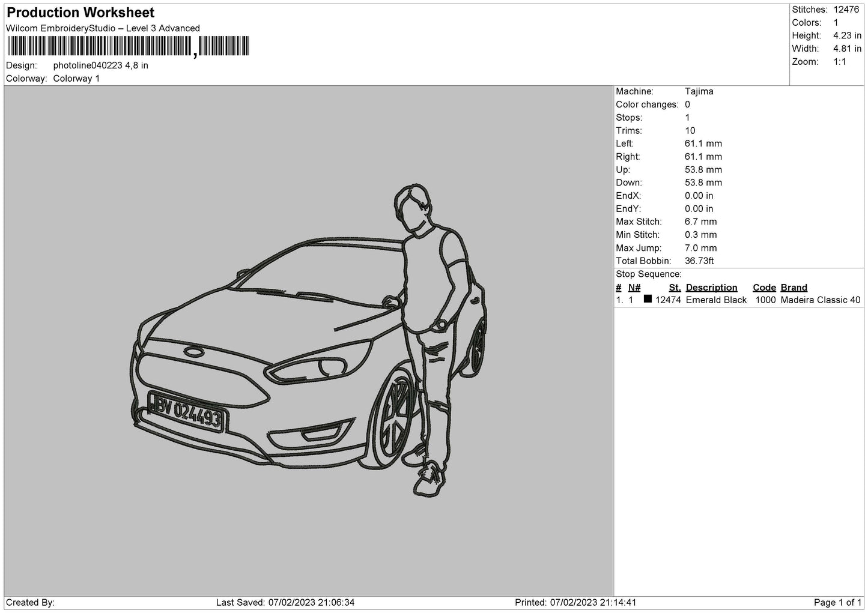
Task: Click the 'Total Bobbin:' label
Action: pos(643,261)
